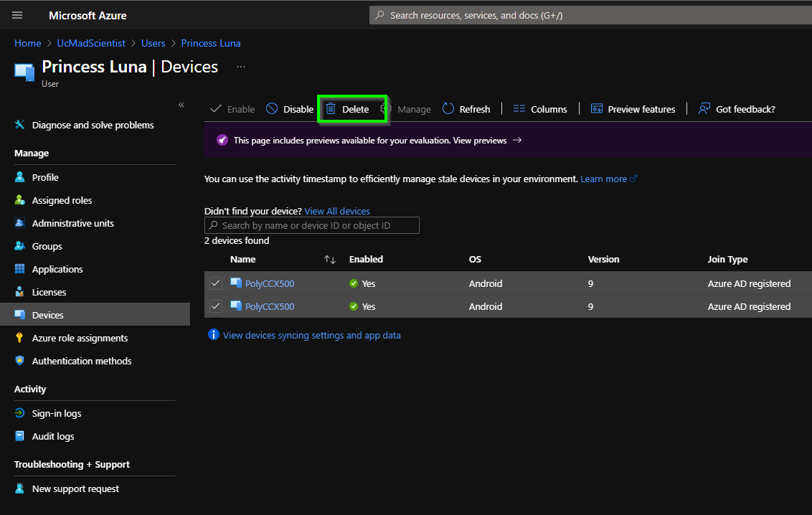Image resolution: width=812 pixels, height=515 pixels.
Task: Click the Administrative units icon
Action: point(19,223)
